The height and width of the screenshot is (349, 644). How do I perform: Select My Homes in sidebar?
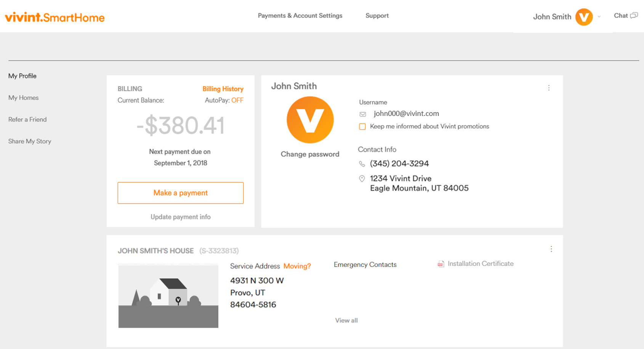[x=24, y=98]
